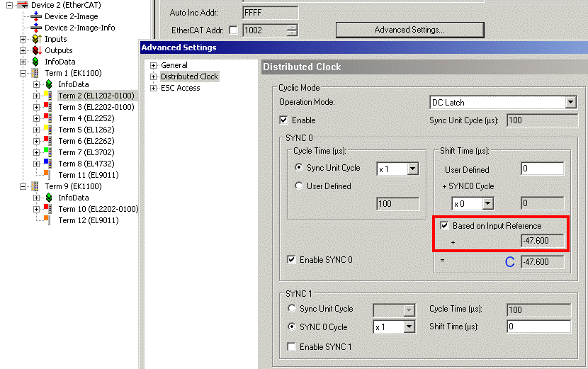The width and height of the screenshot is (588, 369).
Task: Click the red Term 4 (EL2252) icon
Action: 48,118
